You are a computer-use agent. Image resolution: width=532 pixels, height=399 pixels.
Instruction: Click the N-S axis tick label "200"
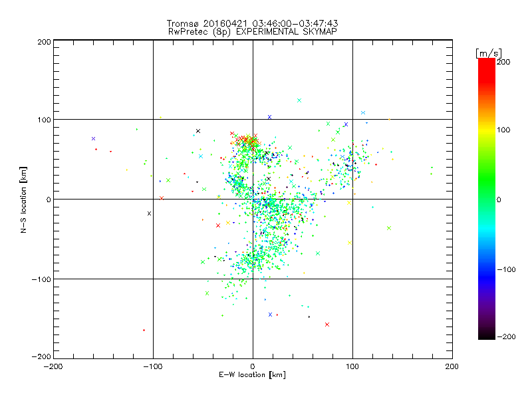(44, 42)
